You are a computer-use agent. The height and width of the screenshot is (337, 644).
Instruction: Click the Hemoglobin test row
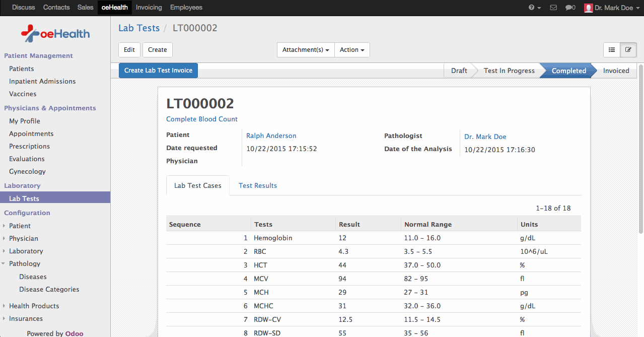[x=374, y=238]
